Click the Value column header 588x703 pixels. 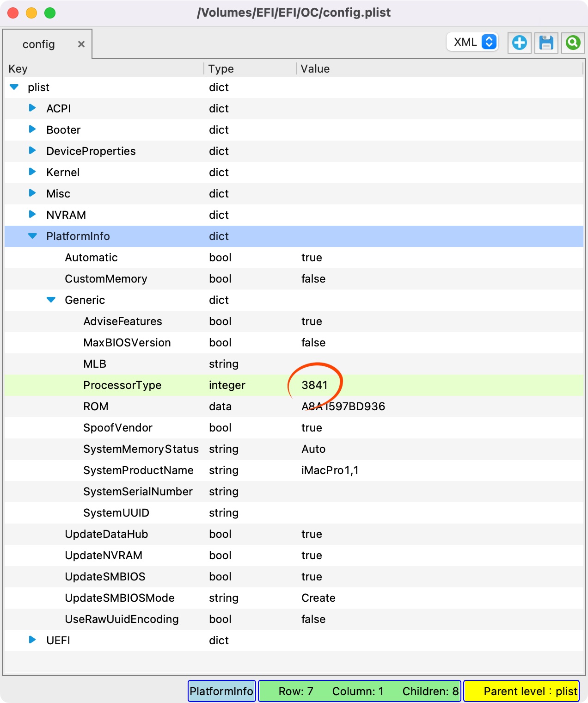pyautogui.click(x=315, y=69)
